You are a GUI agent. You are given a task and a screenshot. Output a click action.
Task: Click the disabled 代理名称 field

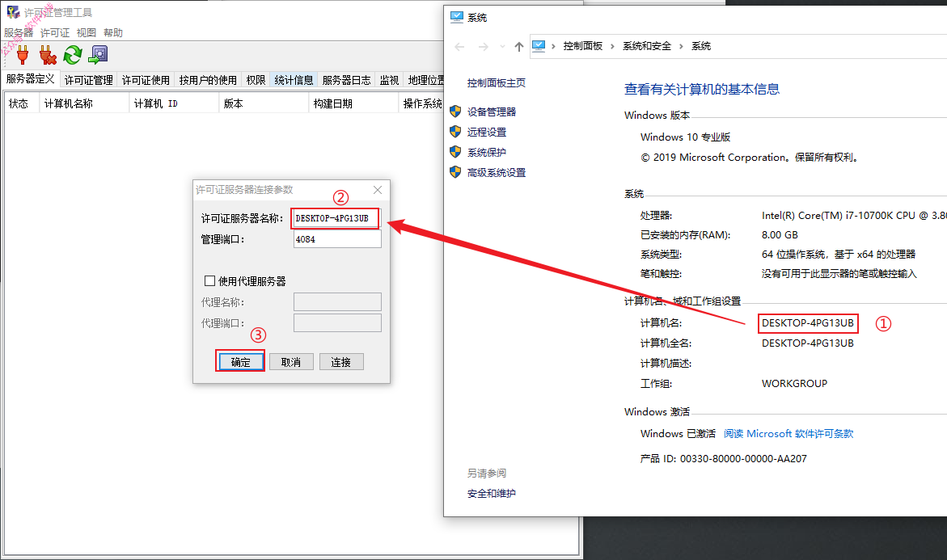[x=337, y=301]
